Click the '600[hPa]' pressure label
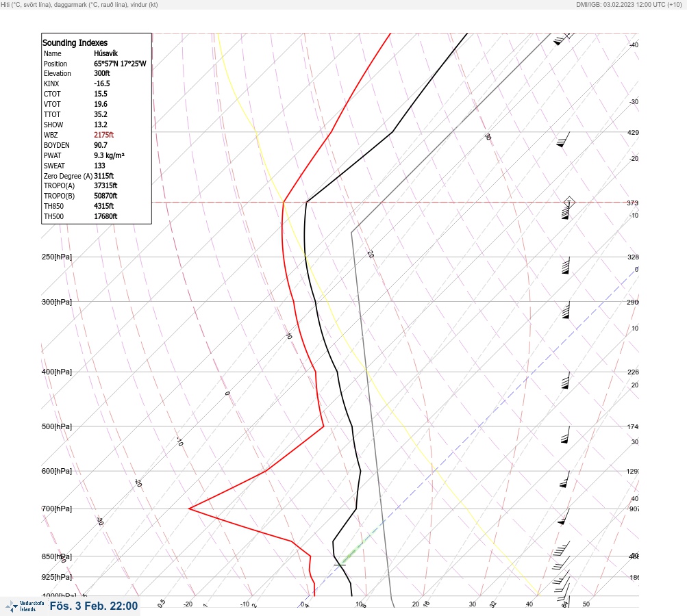Screen dimensions: 687x616 click(57, 471)
